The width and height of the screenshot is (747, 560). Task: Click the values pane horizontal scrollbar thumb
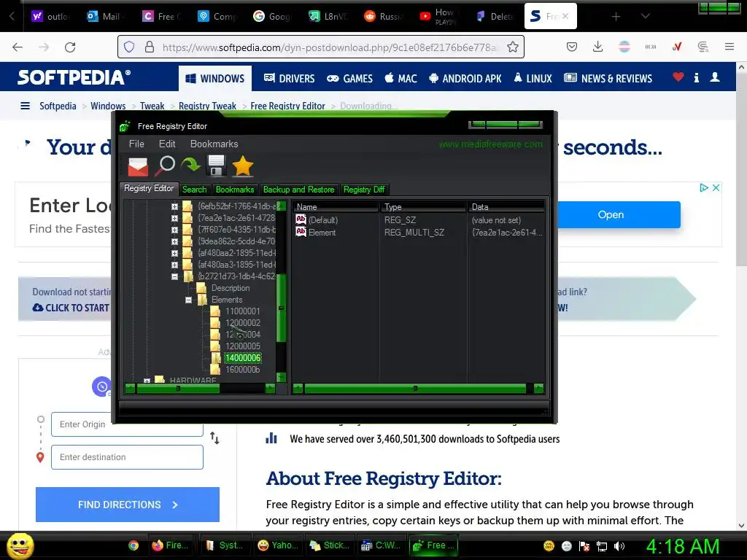(415, 389)
